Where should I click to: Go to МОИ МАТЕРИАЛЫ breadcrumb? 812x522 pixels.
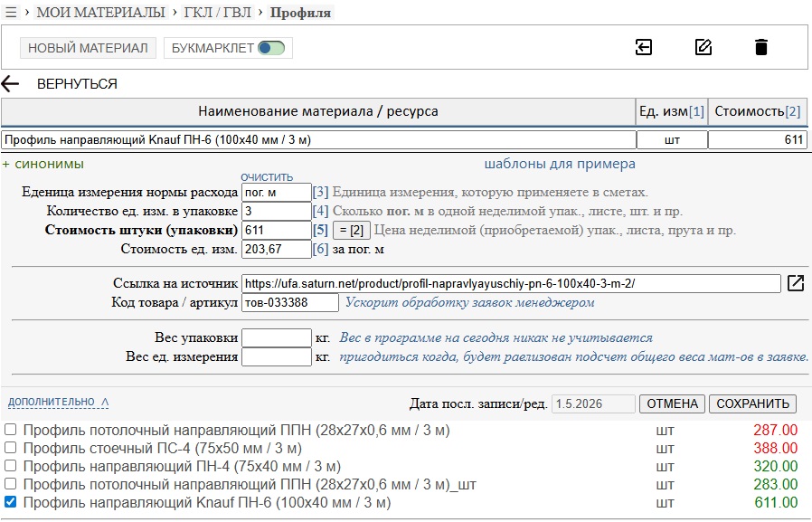click(101, 13)
